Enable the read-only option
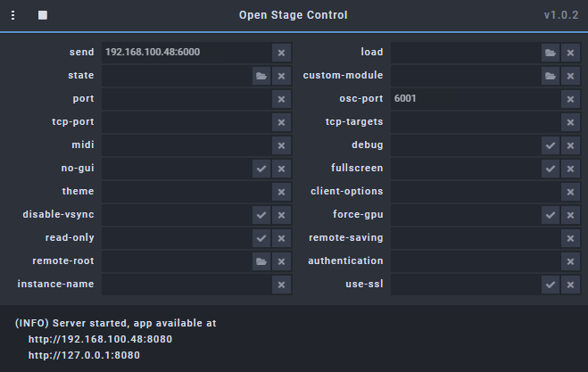The height and width of the screenshot is (372, 588). coord(261,238)
